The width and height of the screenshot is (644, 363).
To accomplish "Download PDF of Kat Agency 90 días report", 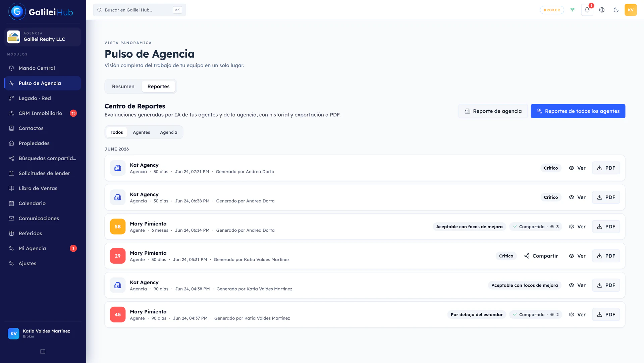I will pyautogui.click(x=606, y=286).
